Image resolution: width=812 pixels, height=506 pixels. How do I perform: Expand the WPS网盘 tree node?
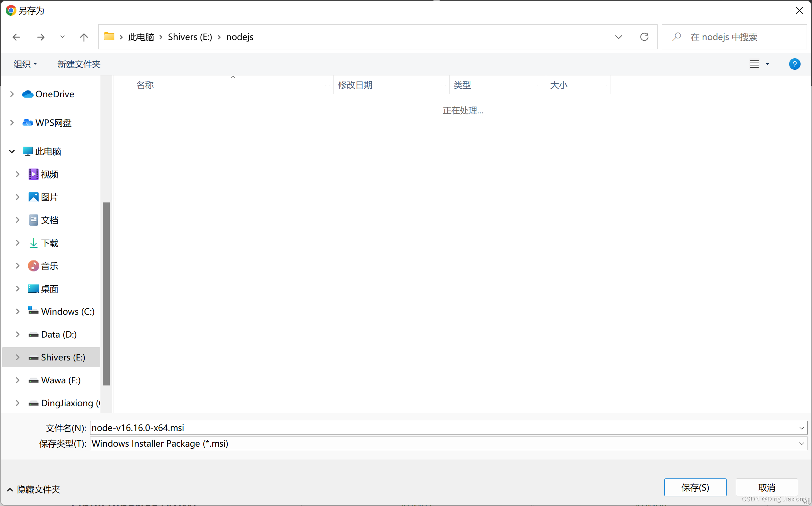(12, 123)
